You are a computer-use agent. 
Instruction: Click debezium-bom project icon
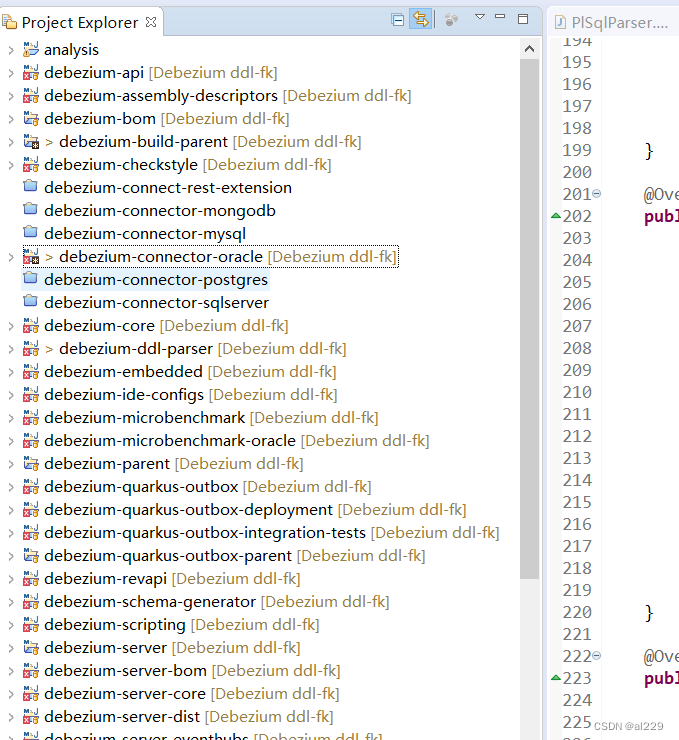tap(31, 118)
